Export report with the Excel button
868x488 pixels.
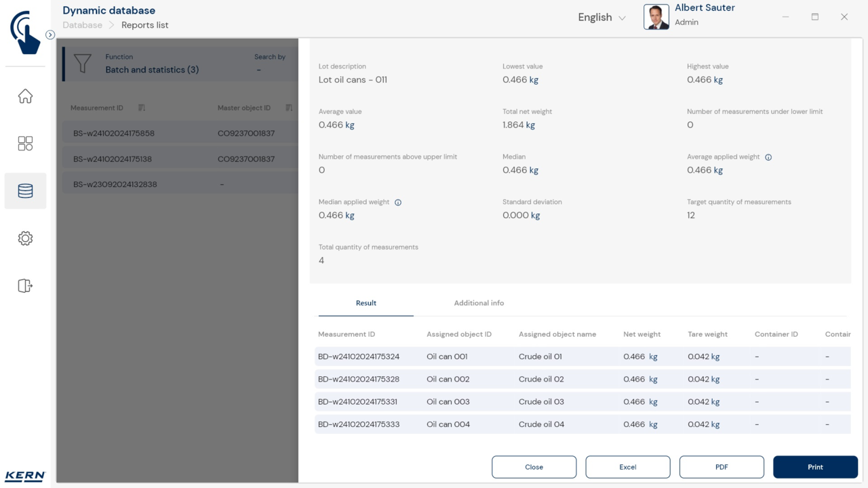point(628,467)
